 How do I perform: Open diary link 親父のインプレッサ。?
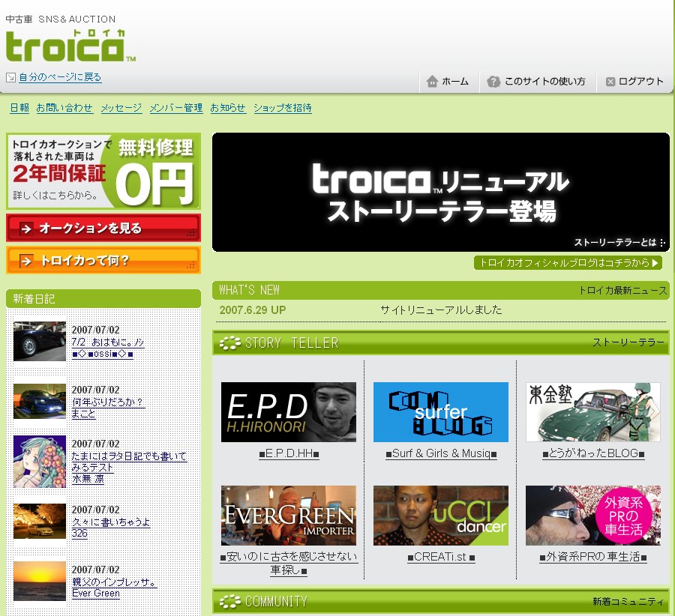pyautogui.click(x=114, y=582)
